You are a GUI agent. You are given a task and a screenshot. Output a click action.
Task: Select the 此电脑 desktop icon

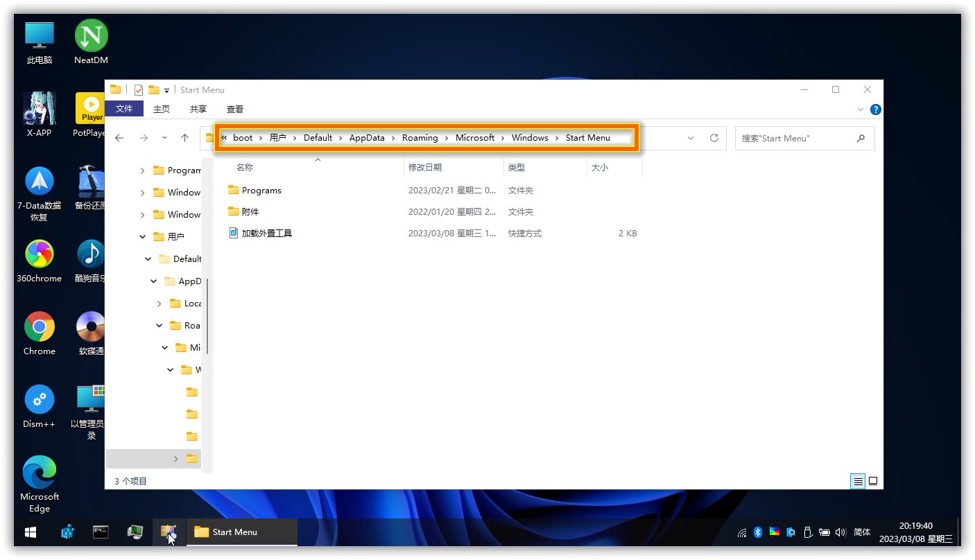click(40, 44)
